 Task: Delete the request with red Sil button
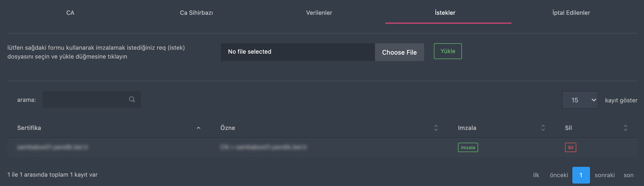click(x=571, y=147)
